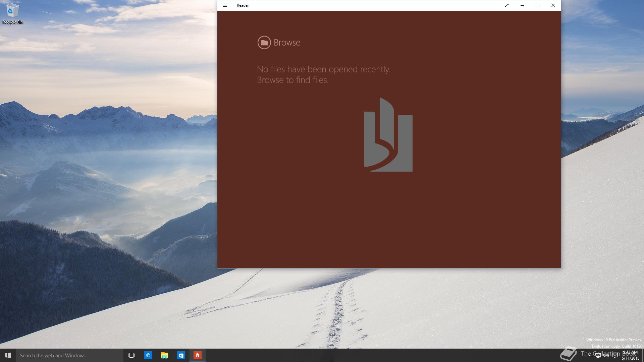
Task: Close the Reader window
Action: [553, 5]
